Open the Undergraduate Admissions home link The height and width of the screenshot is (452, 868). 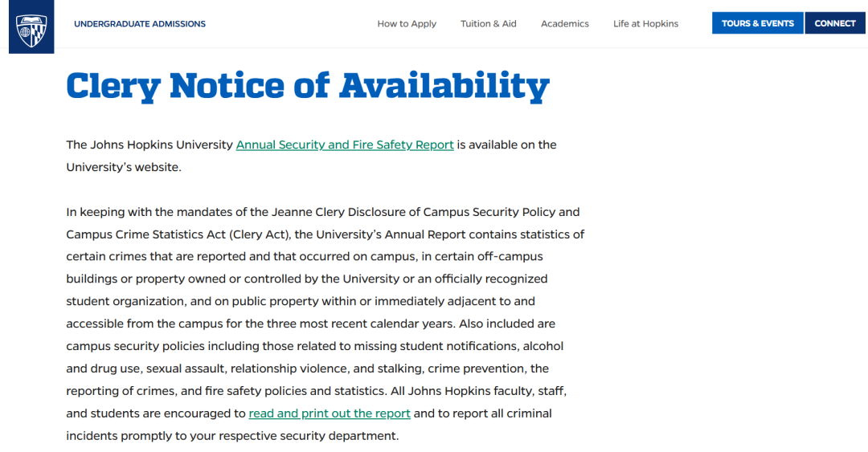140,24
